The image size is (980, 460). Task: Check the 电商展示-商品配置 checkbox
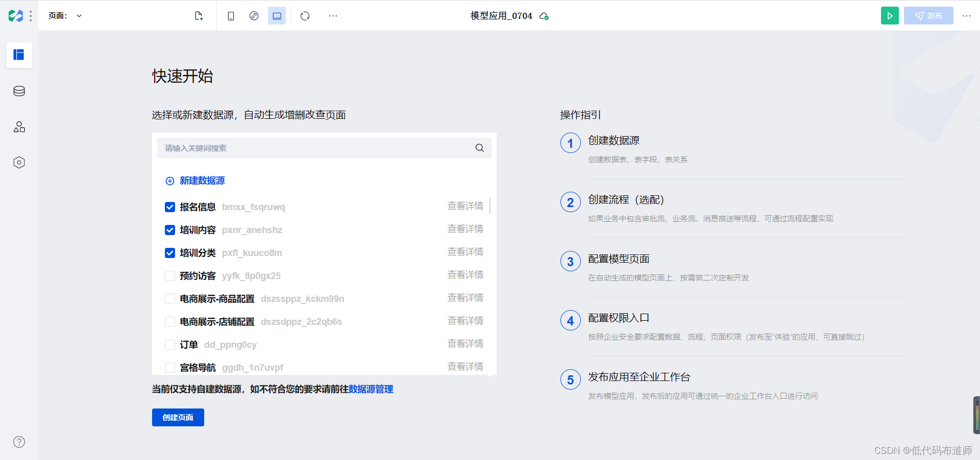point(170,299)
